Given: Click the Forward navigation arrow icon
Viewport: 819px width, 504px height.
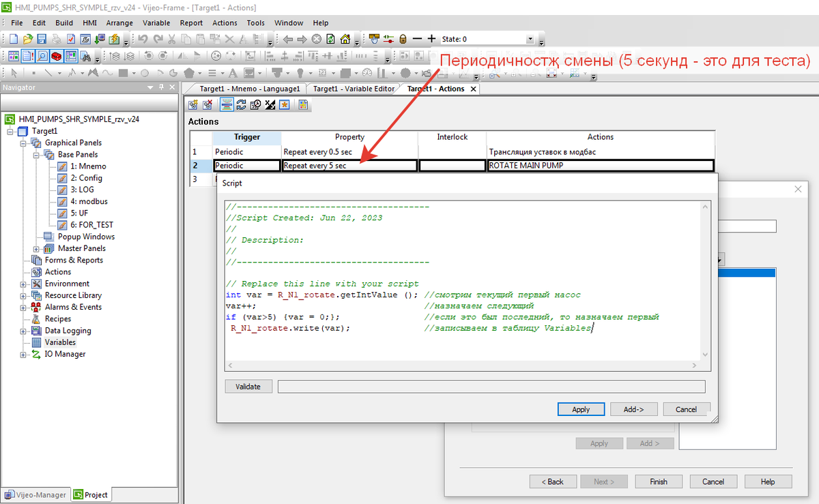Looking at the screenshot, I should point(302,39).
